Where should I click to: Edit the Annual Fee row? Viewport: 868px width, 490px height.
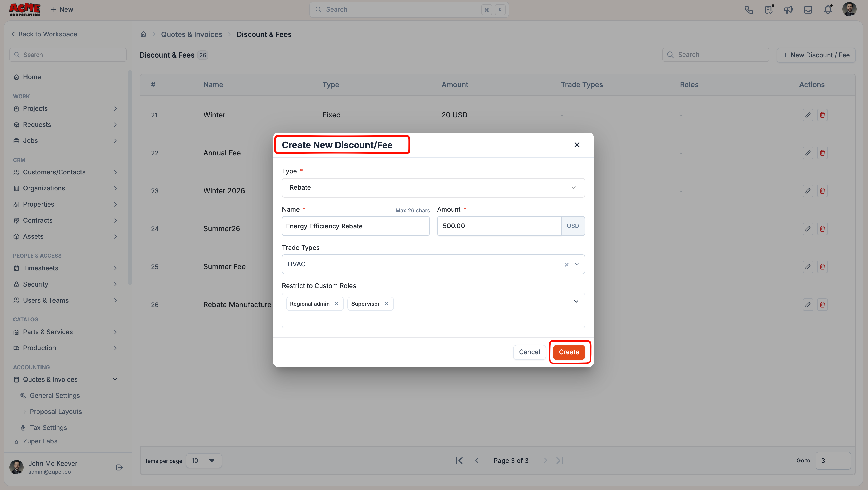[x=808, y=153]
